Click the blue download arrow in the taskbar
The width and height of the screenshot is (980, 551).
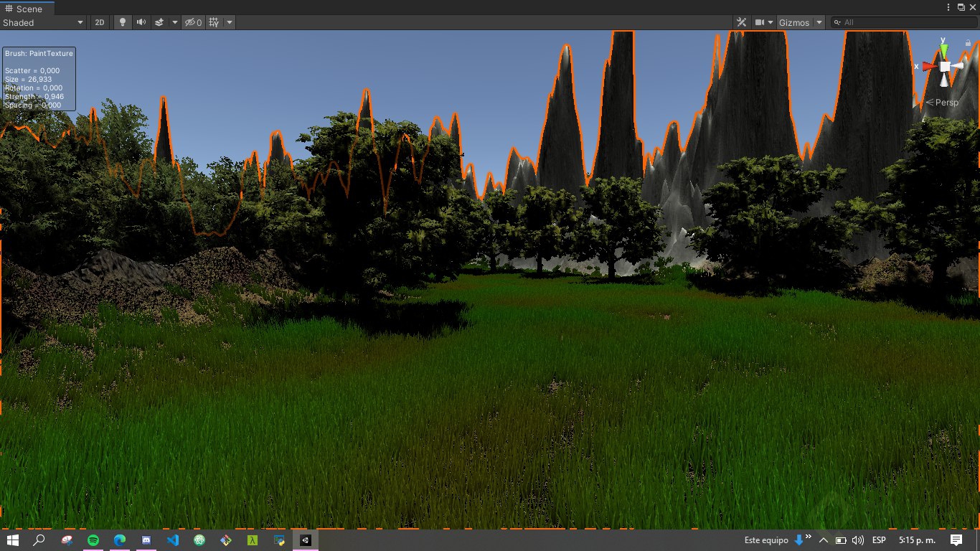(798, 540)
